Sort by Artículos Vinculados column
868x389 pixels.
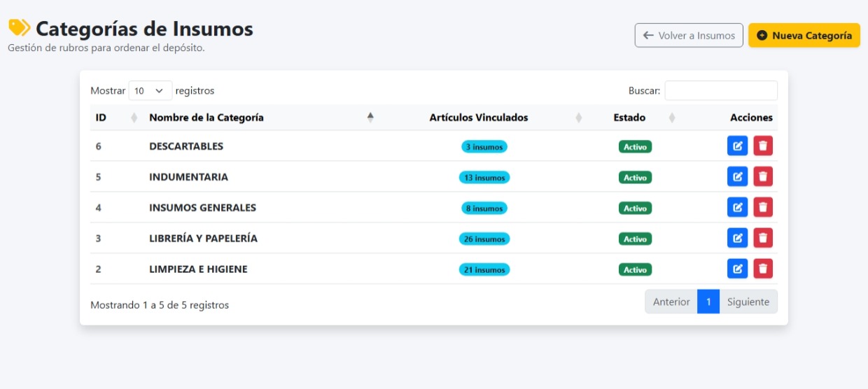click(x=484, y=118)
